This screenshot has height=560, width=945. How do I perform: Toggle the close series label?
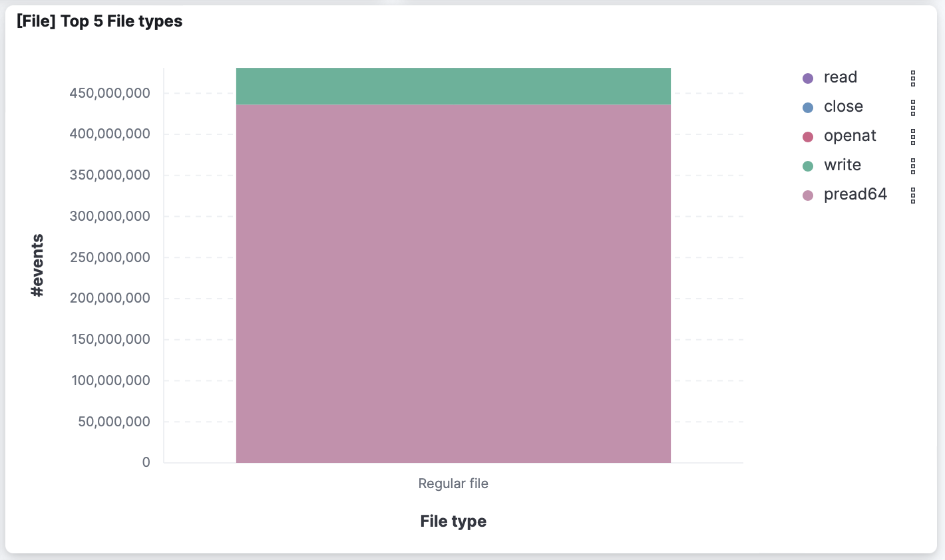pos(843,106)
